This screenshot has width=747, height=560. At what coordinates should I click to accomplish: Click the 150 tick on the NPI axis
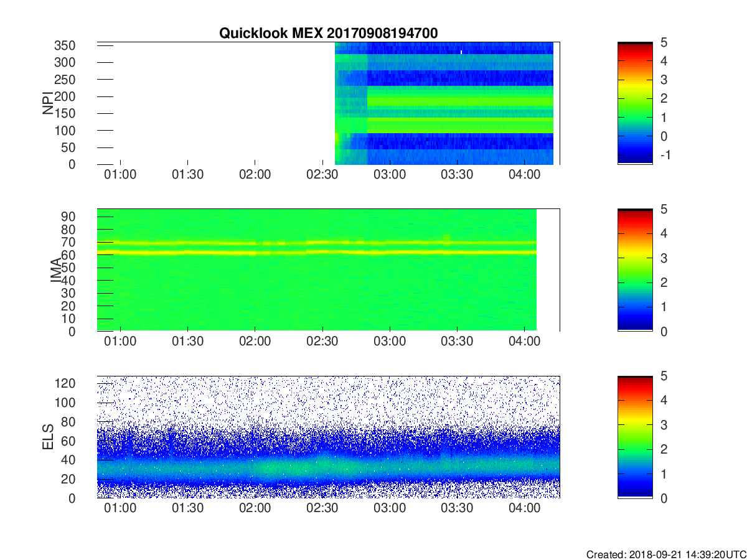click(x=65, y=114)
